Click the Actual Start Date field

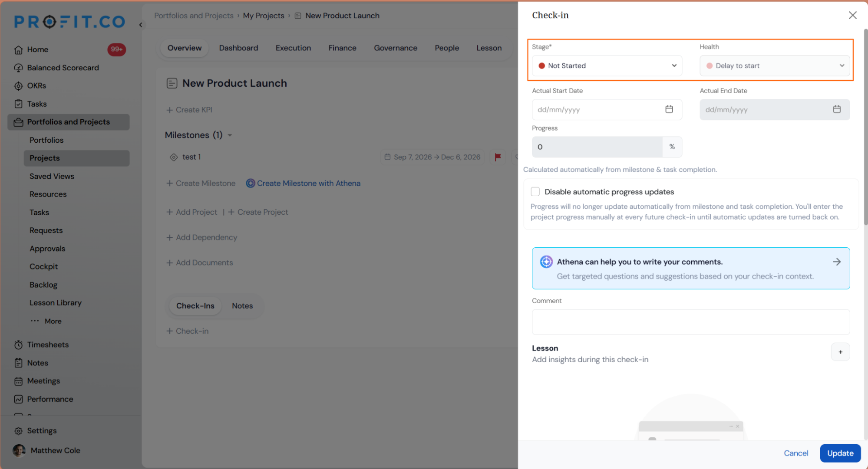pyautogui.click(x=607, y=110)
